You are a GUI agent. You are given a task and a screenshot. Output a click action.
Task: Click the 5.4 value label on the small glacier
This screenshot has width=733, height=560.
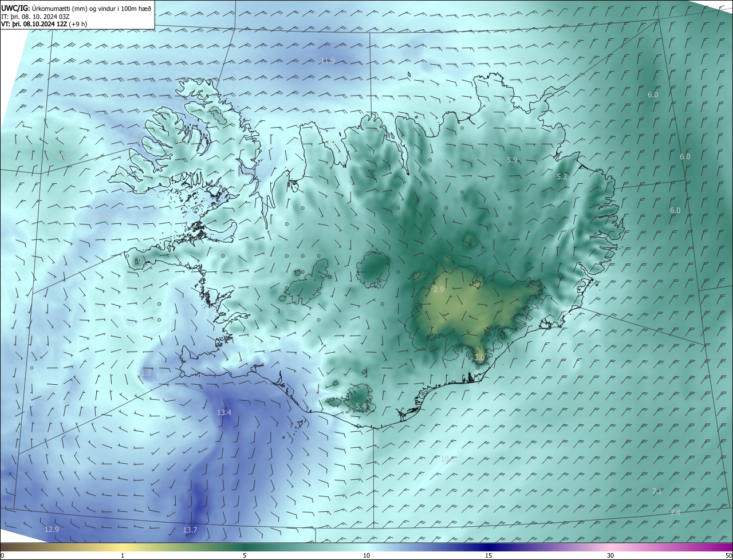point(361,406)
